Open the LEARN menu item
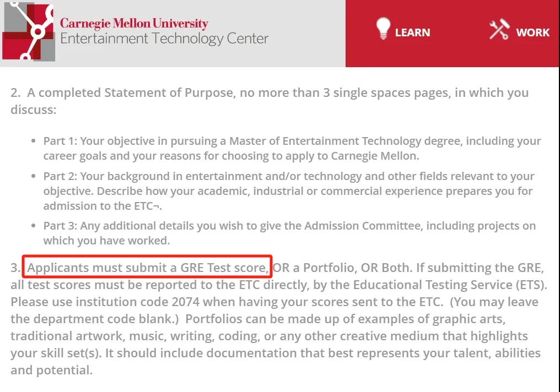Screen dimensions: 560x392 [412, 32]
